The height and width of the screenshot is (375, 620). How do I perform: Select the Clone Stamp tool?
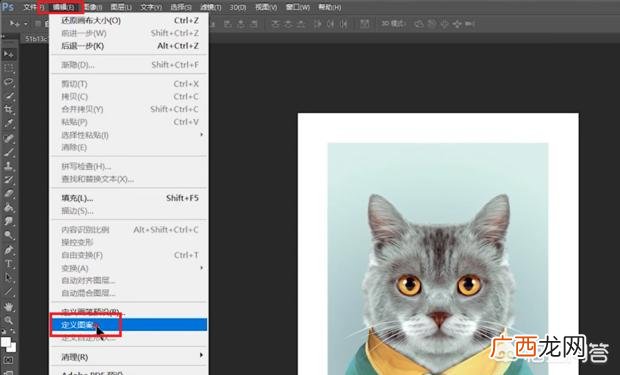pyautogui.click(x=8, y=166)
